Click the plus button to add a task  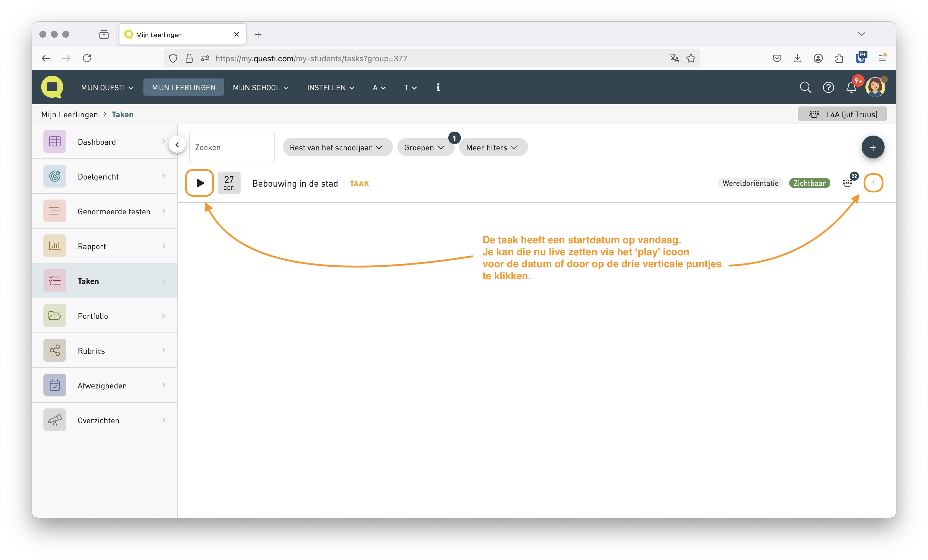click(873, 148)
